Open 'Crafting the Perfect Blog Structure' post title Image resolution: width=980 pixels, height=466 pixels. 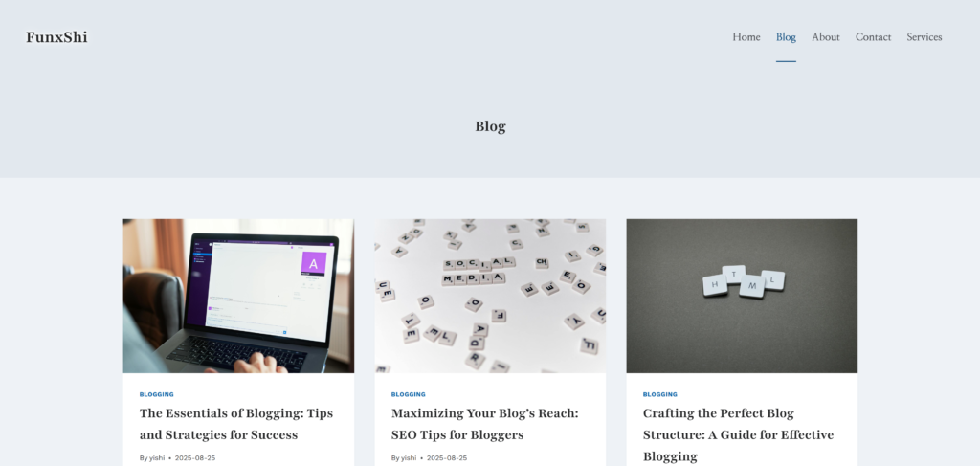point(738,434)
